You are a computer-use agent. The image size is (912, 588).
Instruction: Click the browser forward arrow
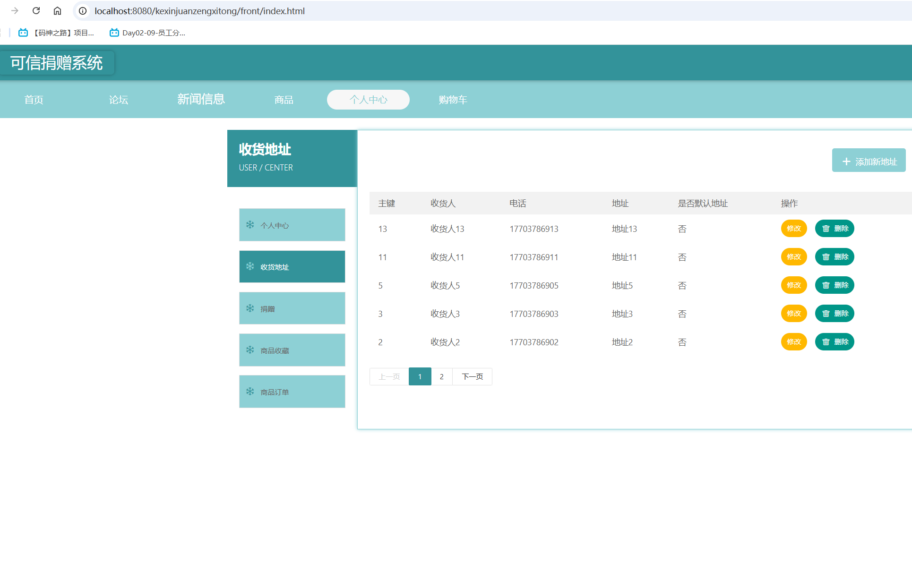pos(15,10)
